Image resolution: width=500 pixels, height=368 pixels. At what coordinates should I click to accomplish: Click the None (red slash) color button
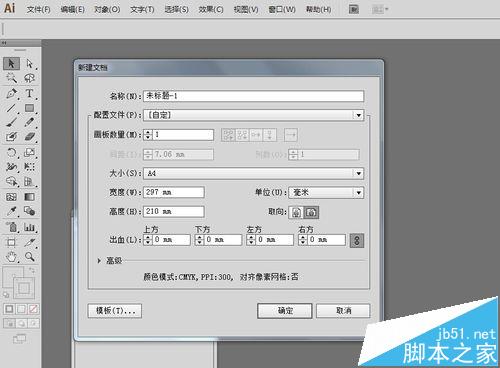33,309
